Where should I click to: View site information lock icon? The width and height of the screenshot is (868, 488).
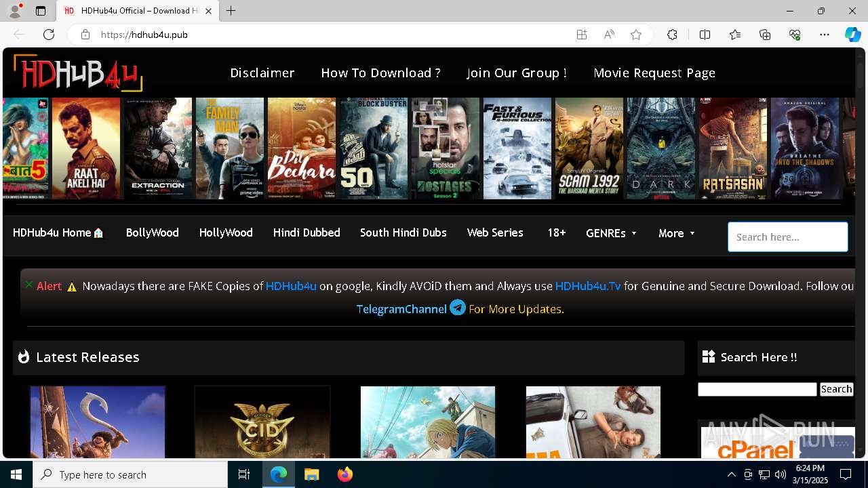[85, 35]
